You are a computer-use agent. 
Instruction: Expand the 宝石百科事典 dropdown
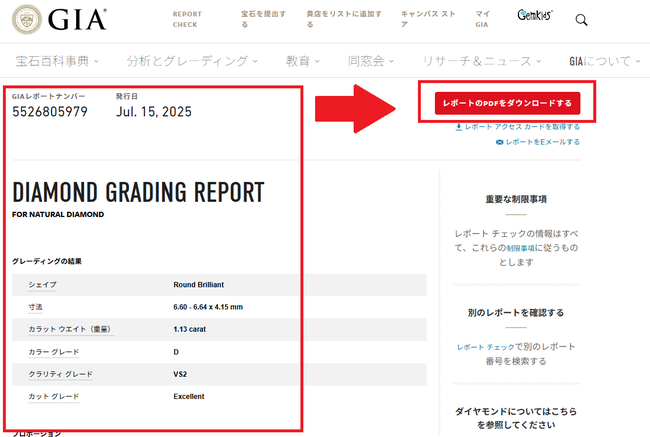tap(57, 61)
